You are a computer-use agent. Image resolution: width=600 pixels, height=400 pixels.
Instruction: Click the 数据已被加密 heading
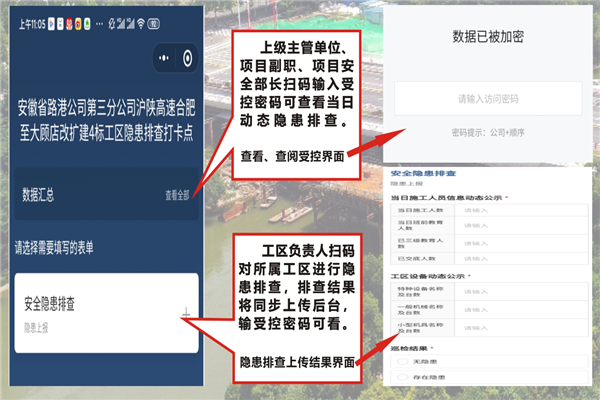point(487,37)
